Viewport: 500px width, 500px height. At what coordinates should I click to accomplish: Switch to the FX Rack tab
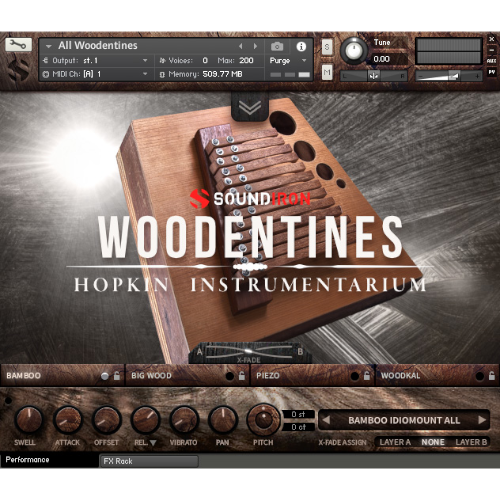coord(149,461)
